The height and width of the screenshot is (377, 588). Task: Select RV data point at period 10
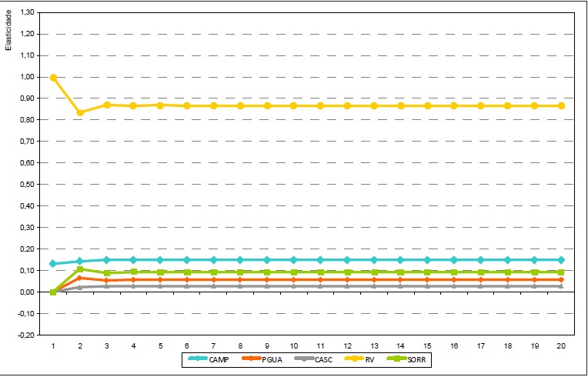coord(294,105)
